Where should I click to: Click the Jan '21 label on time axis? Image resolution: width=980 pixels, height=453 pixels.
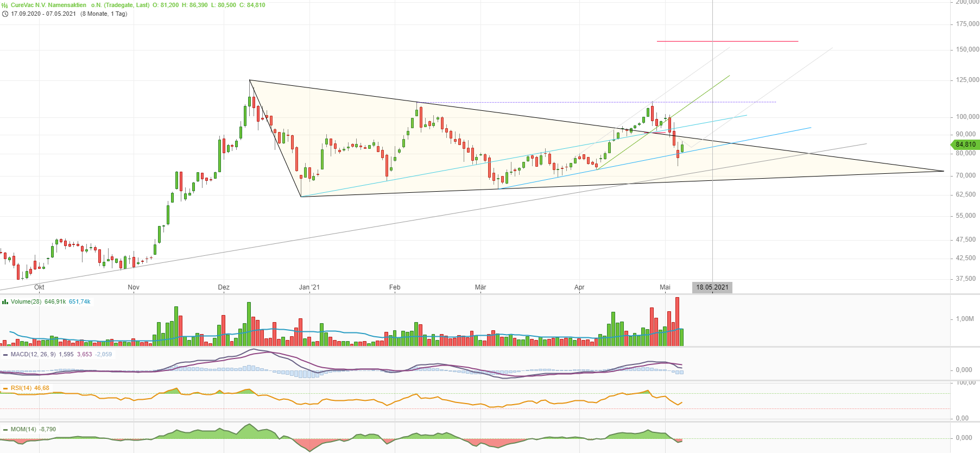pyautogui.click(x=309, y=287)
